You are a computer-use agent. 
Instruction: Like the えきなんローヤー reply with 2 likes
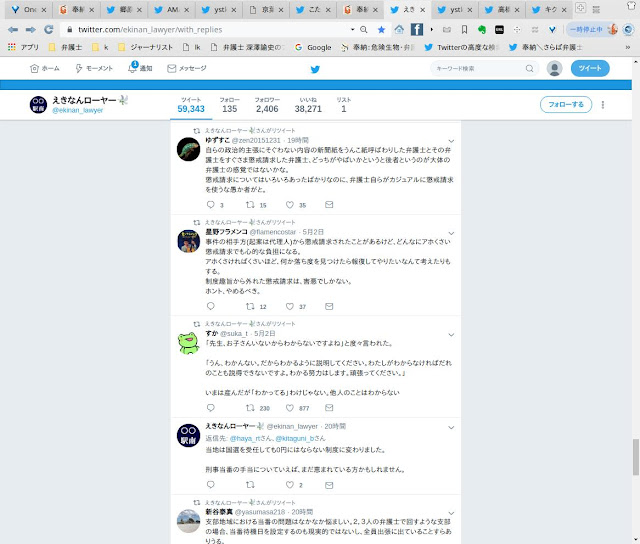click(290, 485)
